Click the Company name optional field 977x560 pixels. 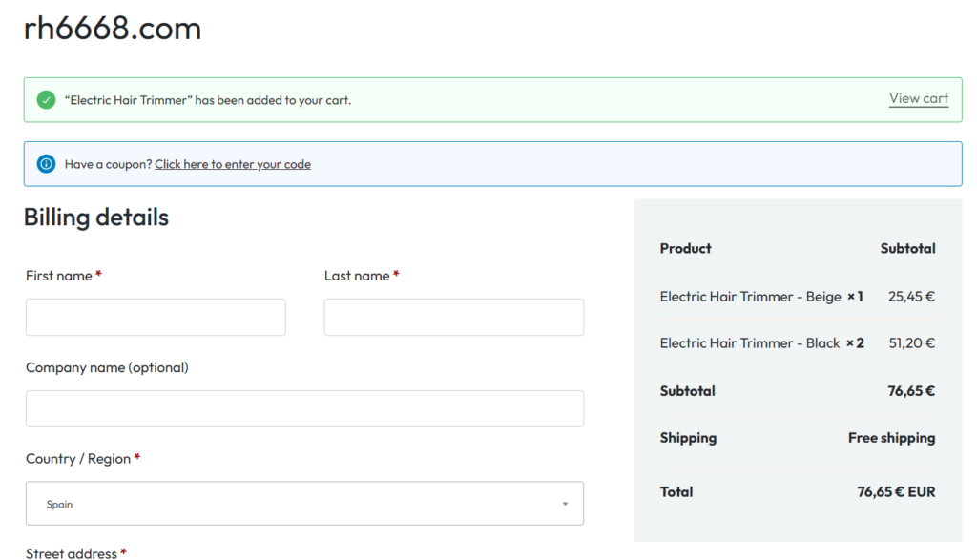304,408
